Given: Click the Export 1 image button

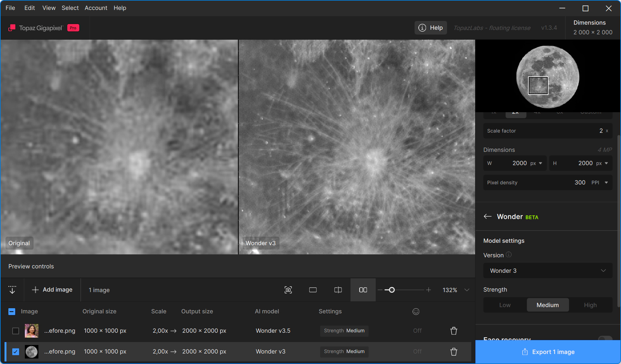Looking at the screenshot, I should coord(548,352).
